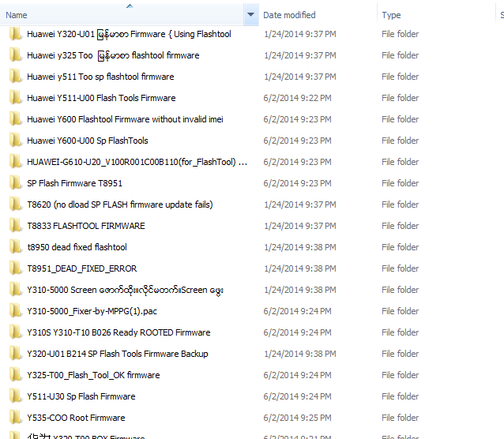Viewport: 504px width, 439px height.
Task: Click date cell of T8833 FLASHTOOL FIRMWARE row
Action: [x=300, y=226]
